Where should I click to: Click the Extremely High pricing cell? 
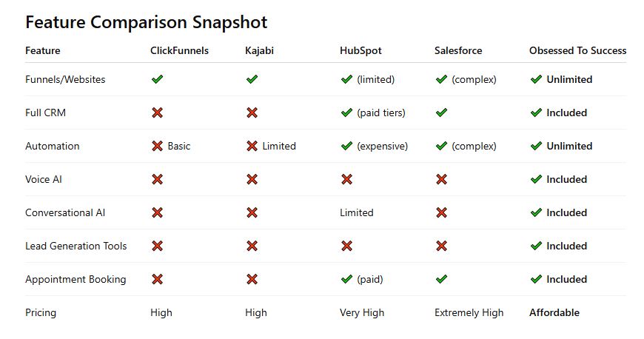click(469, 312)
